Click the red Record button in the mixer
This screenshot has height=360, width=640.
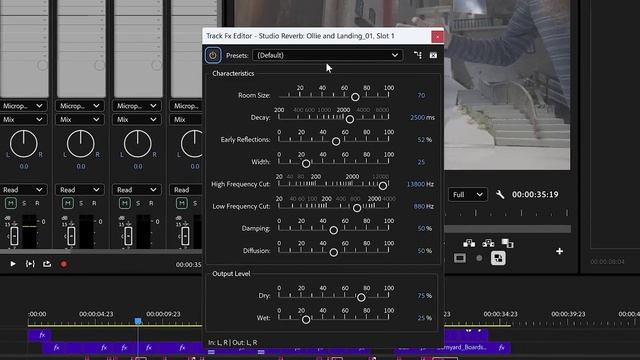coord(64,264)
